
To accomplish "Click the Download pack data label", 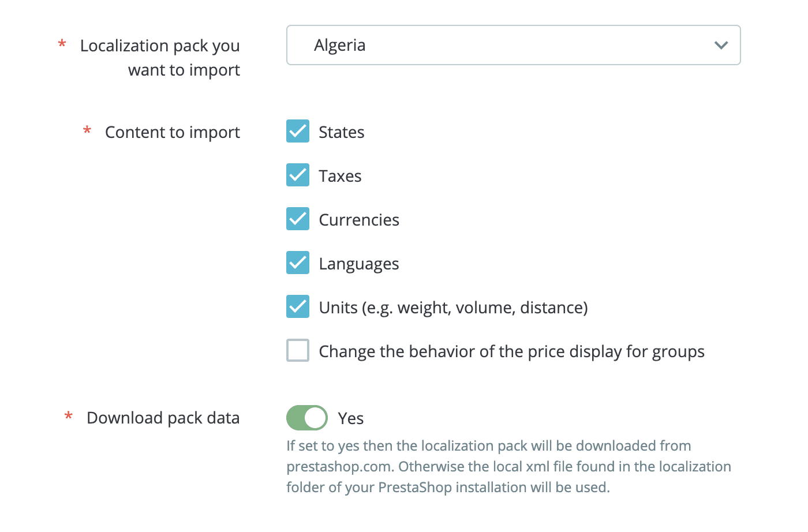I will coord(163,417).
